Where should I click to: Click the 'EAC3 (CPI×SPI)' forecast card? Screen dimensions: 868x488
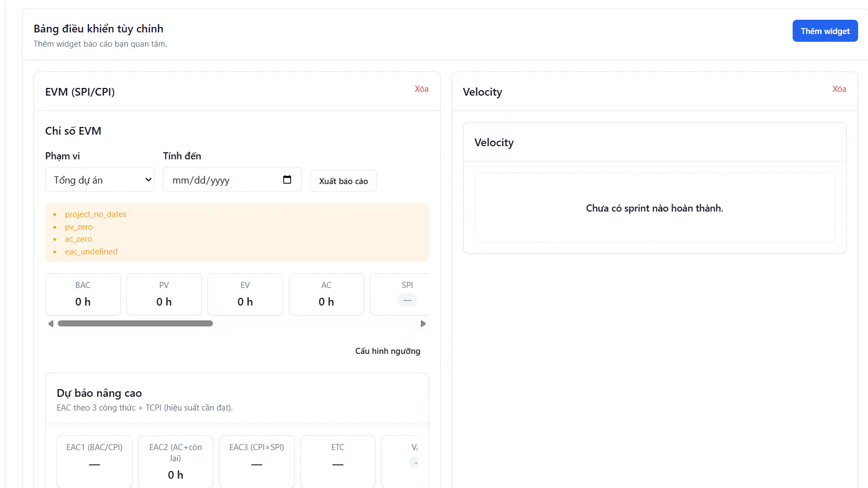(x=257, y=462)
